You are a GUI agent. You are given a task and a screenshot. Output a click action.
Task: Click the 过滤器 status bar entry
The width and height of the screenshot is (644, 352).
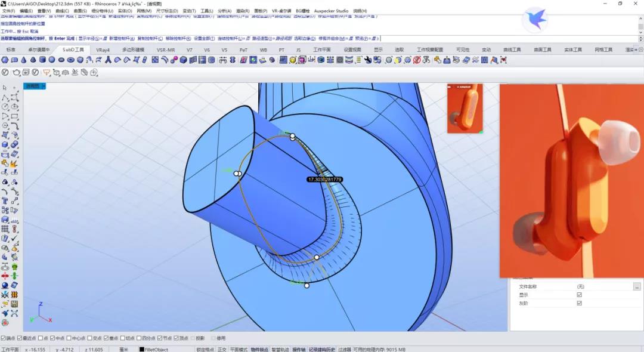(x=344, y=350)
